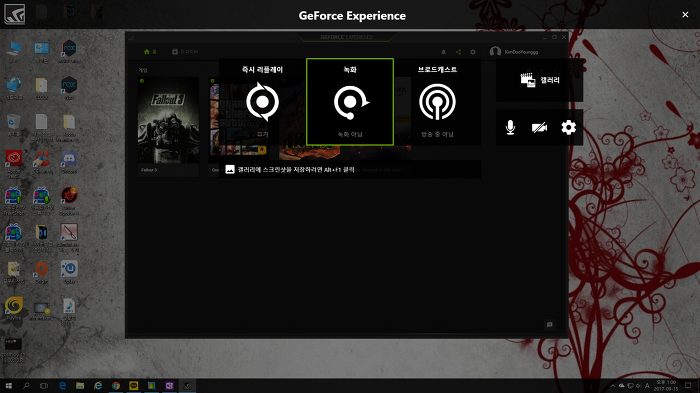Open the Uplay desktop shortcut
Image resolution: width=700 pixels, height=393 pixels.
point(69,272)
